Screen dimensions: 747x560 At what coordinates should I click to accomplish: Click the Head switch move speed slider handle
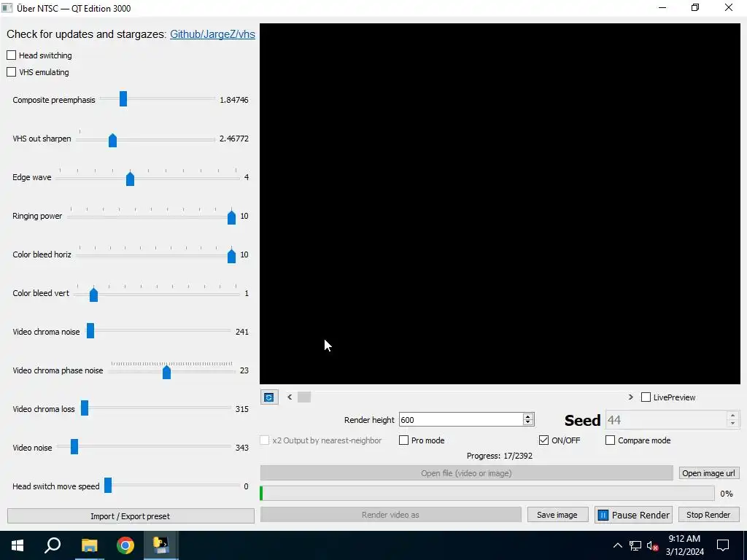click(108, 485)
